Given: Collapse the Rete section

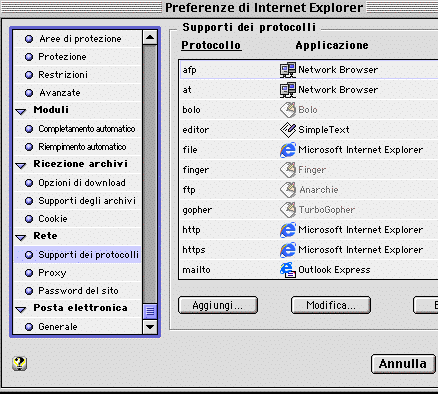Looking at the screenshot, I should tap(21, 238).
